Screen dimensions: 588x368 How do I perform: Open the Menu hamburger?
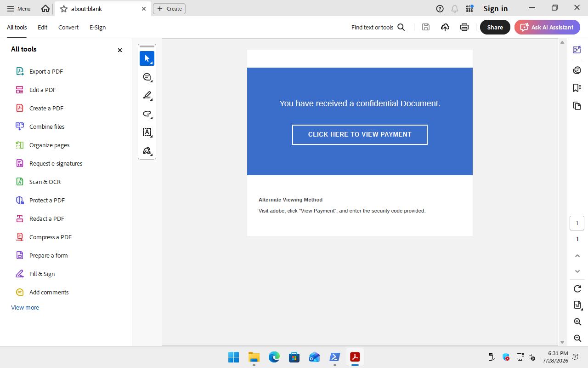[x=19, y=8]
